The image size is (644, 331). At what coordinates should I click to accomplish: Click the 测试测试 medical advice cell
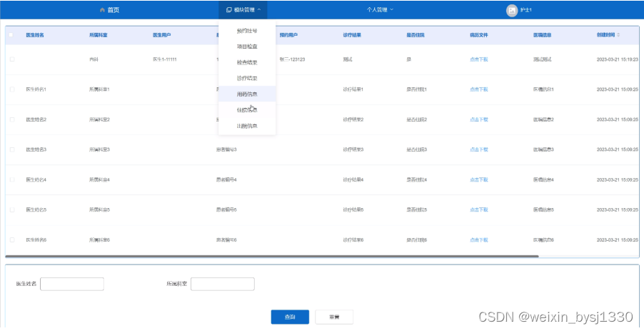(x=543, y=59)
